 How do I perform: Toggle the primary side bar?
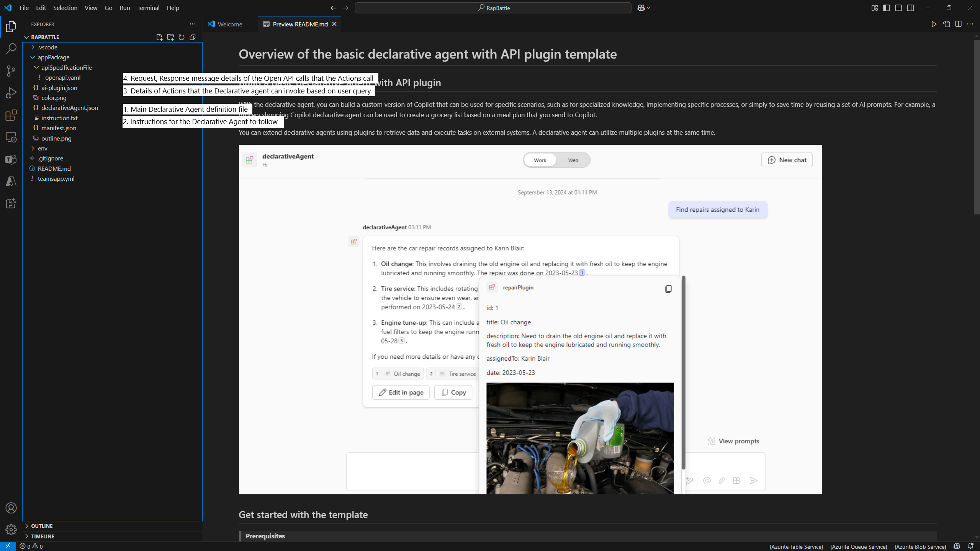click(887, 8)
